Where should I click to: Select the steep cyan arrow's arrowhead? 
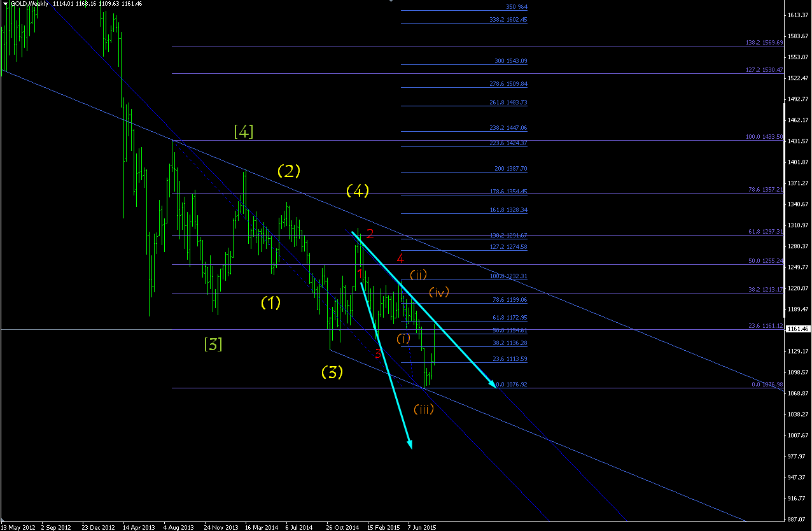pyautogui.click(x=410, y=444)
